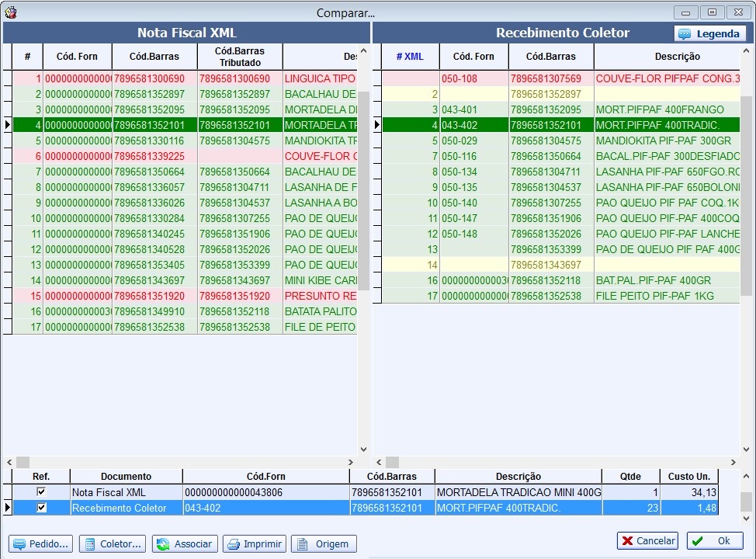This screenshot has height=559, width=756.
Task: Open Pedido from the bottom toolbar
Action: [41, 543]
